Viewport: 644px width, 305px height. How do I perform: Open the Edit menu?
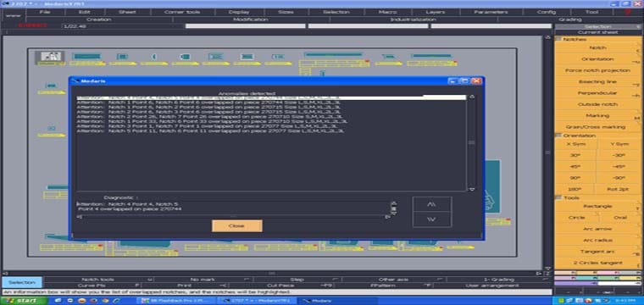tap(84, 12)
